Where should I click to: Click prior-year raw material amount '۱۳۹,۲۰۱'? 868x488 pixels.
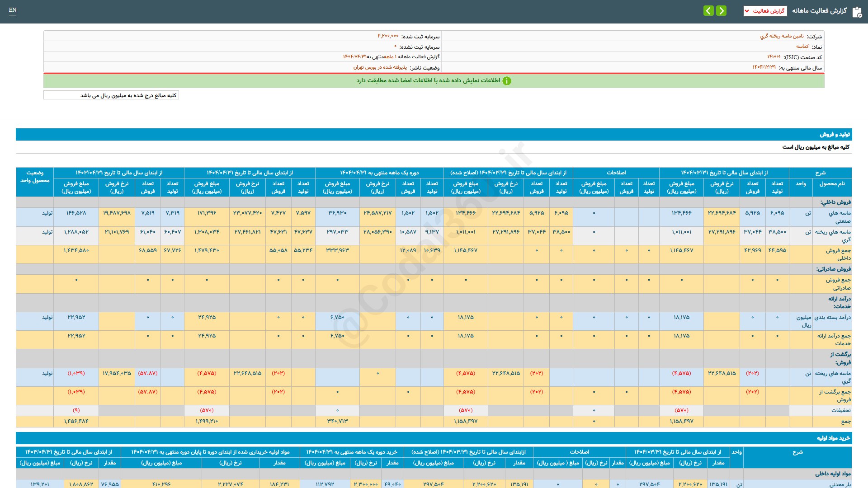click(40, 484)
